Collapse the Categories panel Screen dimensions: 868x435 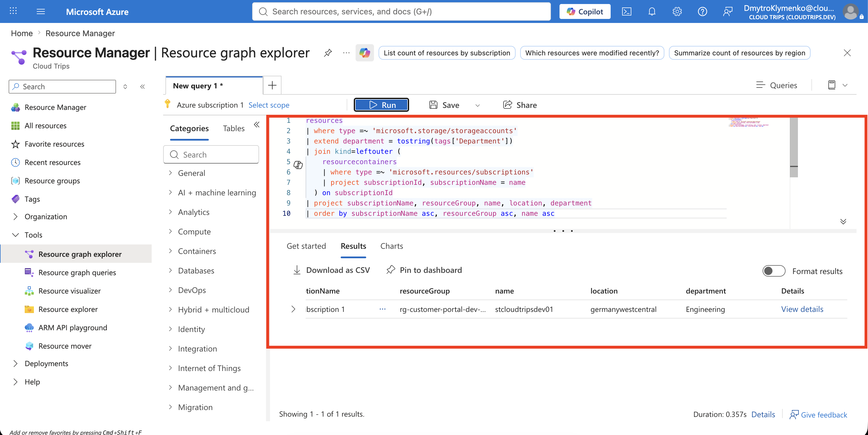click(x=257, y=125)
